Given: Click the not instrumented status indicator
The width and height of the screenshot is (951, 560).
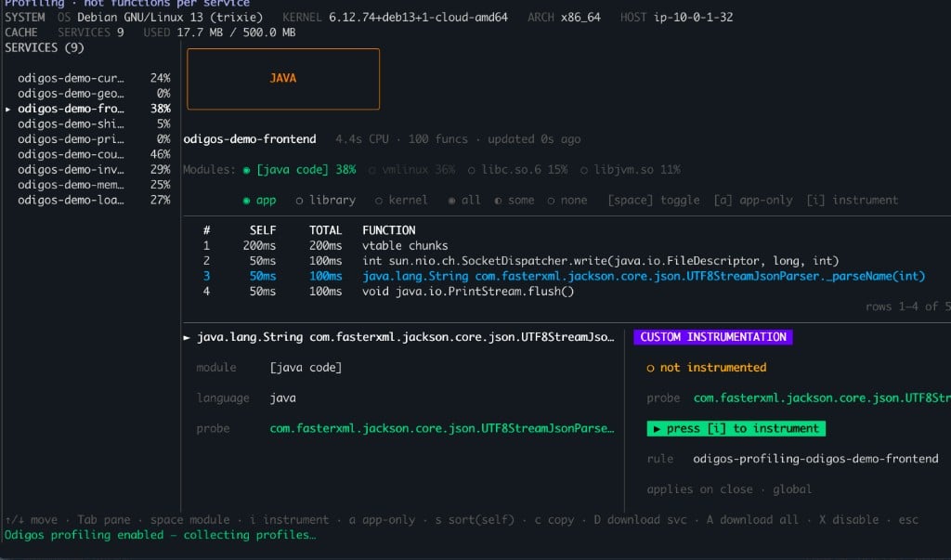Looking at the screenshot, I should click(x=707, y=368).
